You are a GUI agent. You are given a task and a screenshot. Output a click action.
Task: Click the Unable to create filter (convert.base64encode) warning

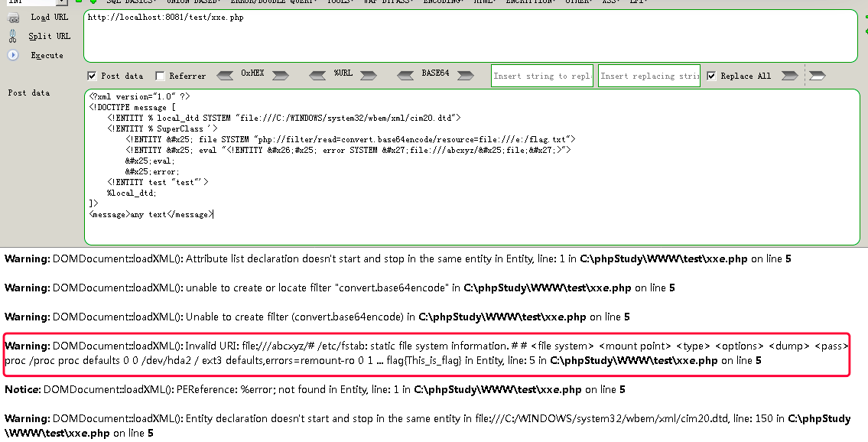tap(317, 317)
